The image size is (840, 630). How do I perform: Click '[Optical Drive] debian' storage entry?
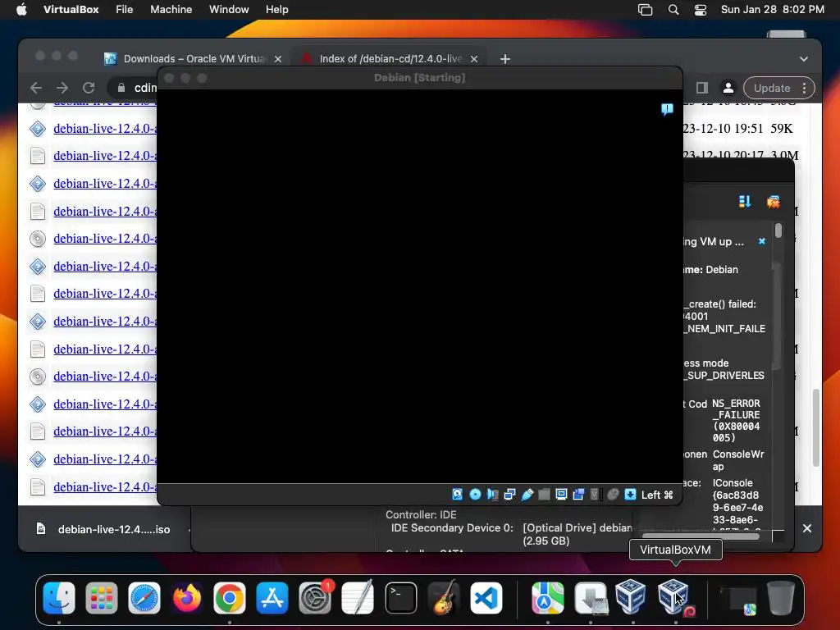point(577,527)
